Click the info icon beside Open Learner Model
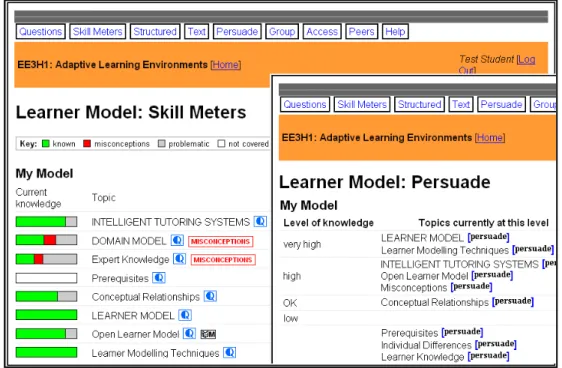This screenshot has height=368, width=562. click(x=189, y=334)
